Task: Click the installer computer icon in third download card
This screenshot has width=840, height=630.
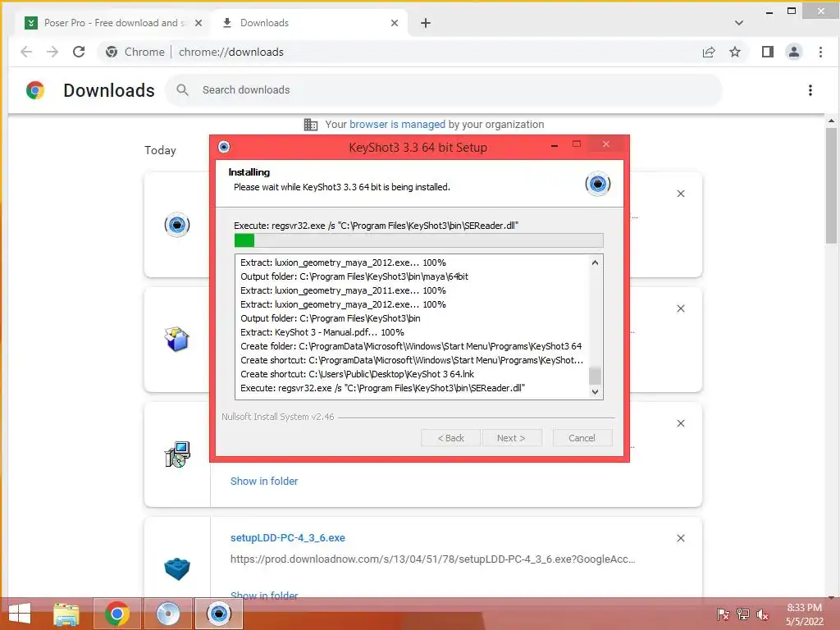Action: click(x=177, y=454)
